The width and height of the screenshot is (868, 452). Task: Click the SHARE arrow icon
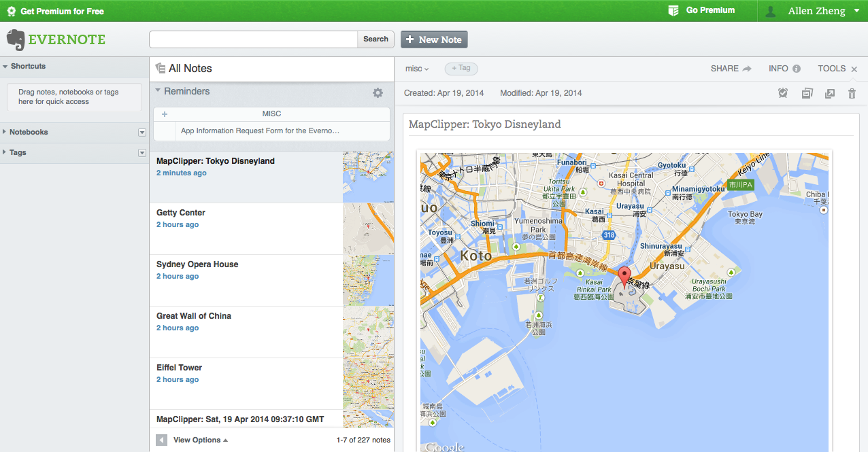(747, 69)
